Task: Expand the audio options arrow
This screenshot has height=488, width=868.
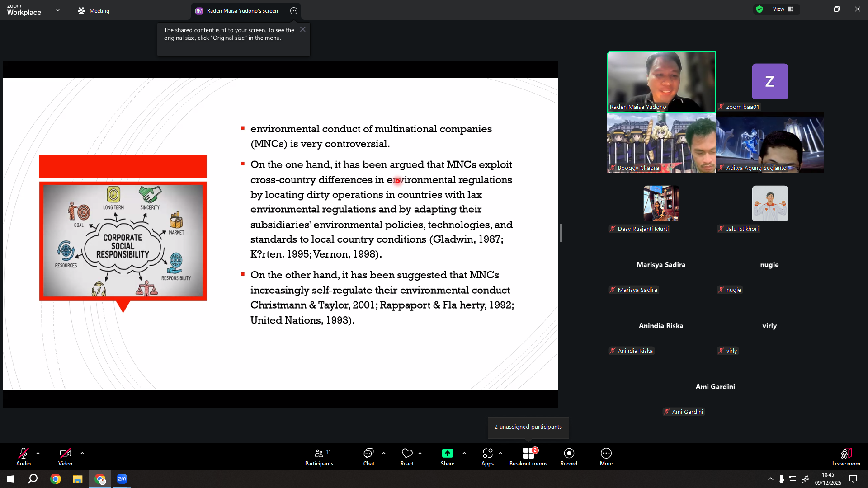Action: pos(38,453)
